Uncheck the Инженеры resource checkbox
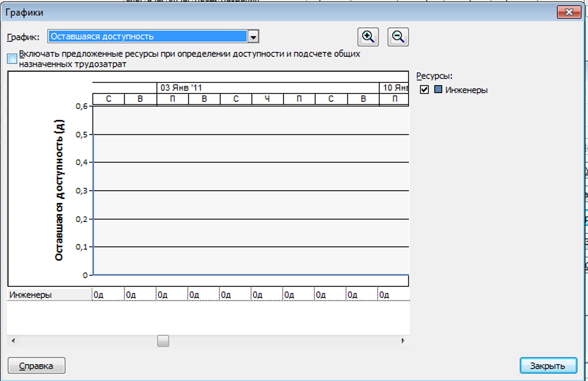Screen dimensions: 588x381 coord(424,90)
